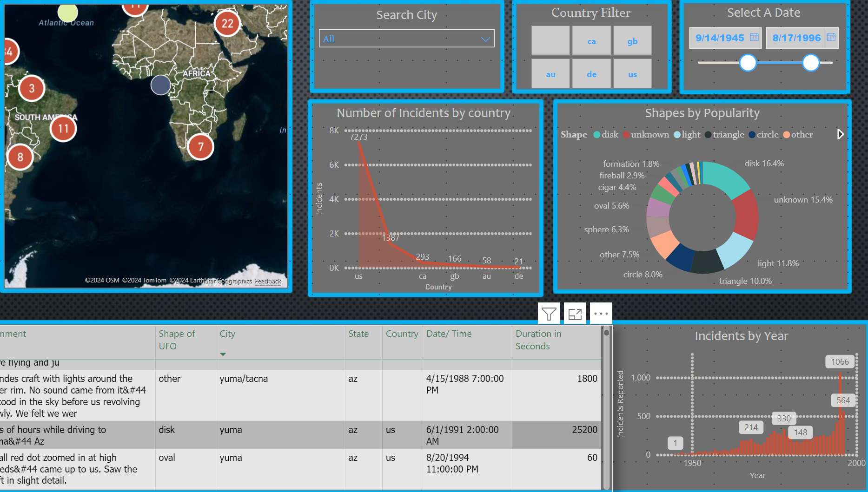Click the filter icon above the table
The height and width of the screenshot is (492, 868).
point(549,314)
